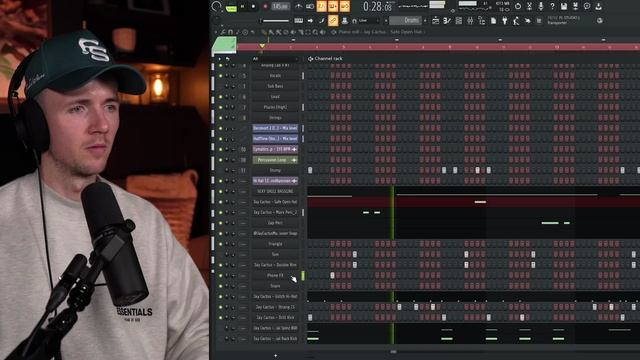Select the Stomp channel button
Screen dimensions: 640x360
tap(275, 171)
